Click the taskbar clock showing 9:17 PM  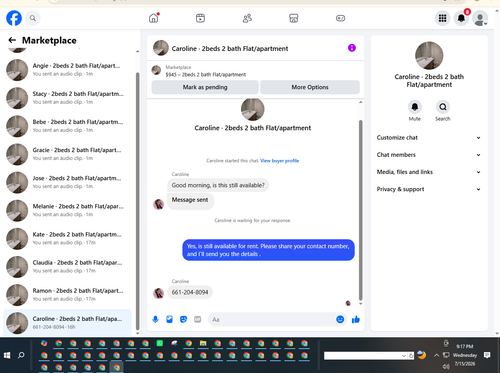point(465,347)
